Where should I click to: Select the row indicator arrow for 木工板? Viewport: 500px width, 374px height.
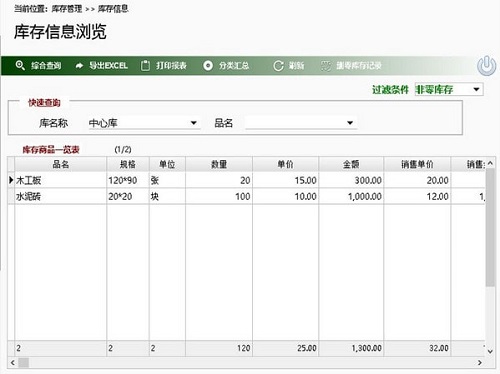pyautogui.click(x=11, y=180)
